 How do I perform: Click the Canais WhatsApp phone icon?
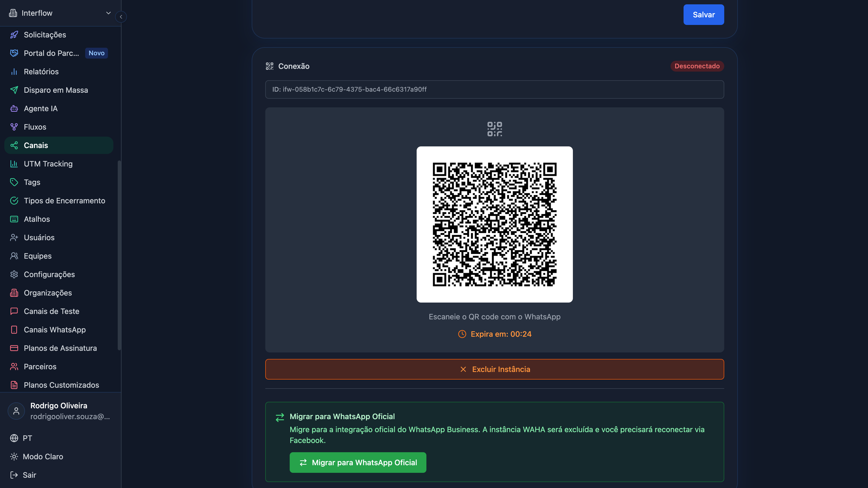click(x=14, y=330)
